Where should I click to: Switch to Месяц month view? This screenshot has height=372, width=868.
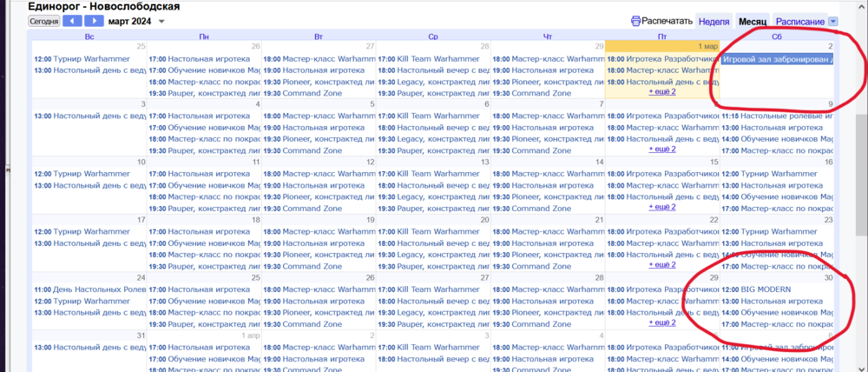point(752,21)
